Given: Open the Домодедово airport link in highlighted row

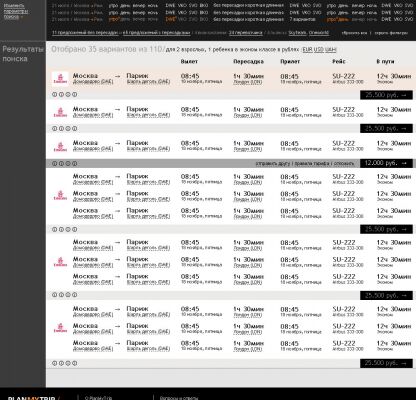Looking at the screenshot, I should click(x=93, y=82).
